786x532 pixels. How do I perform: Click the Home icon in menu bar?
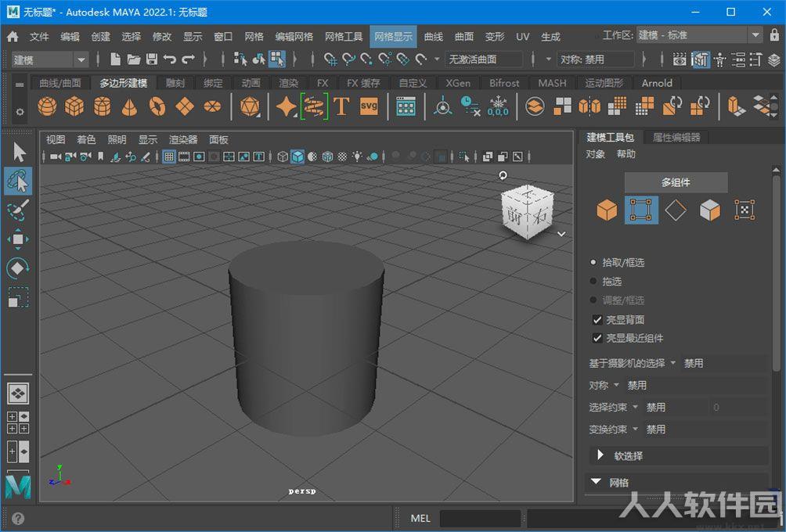pyautogui.click(x=13, y=37)
